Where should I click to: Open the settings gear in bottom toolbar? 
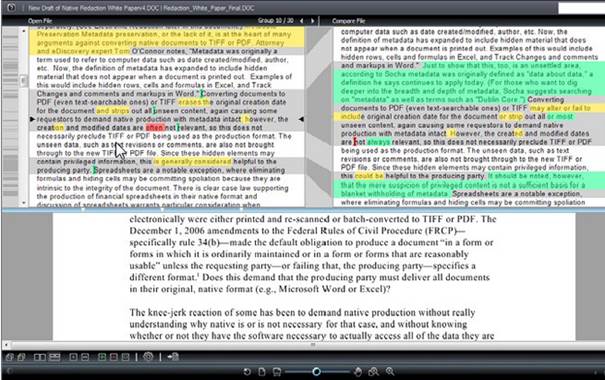click(x=148, y=357)
